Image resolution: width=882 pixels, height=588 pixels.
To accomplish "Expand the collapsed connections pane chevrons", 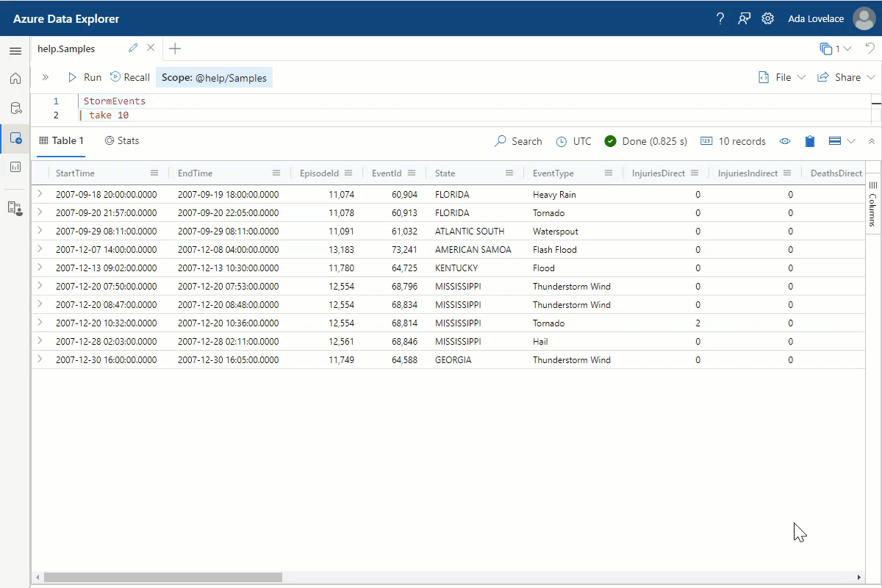I will pyautogui.click(x=46, y=77).
